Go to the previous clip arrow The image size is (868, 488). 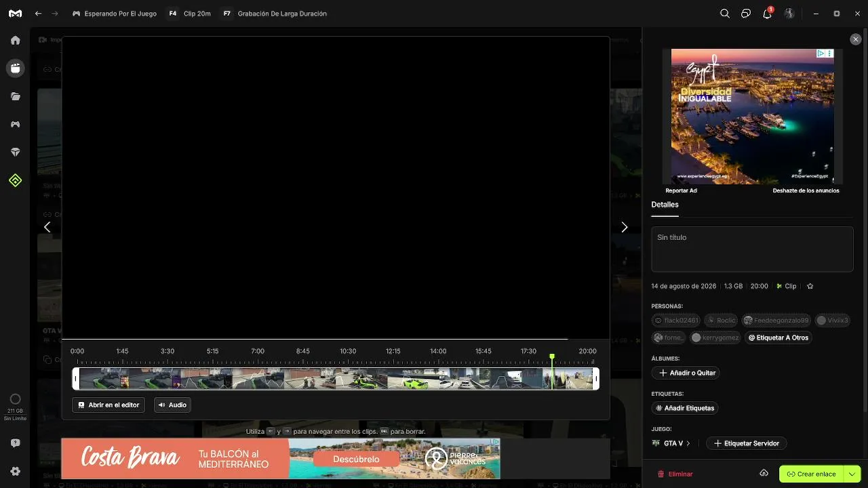coord(47,227)
